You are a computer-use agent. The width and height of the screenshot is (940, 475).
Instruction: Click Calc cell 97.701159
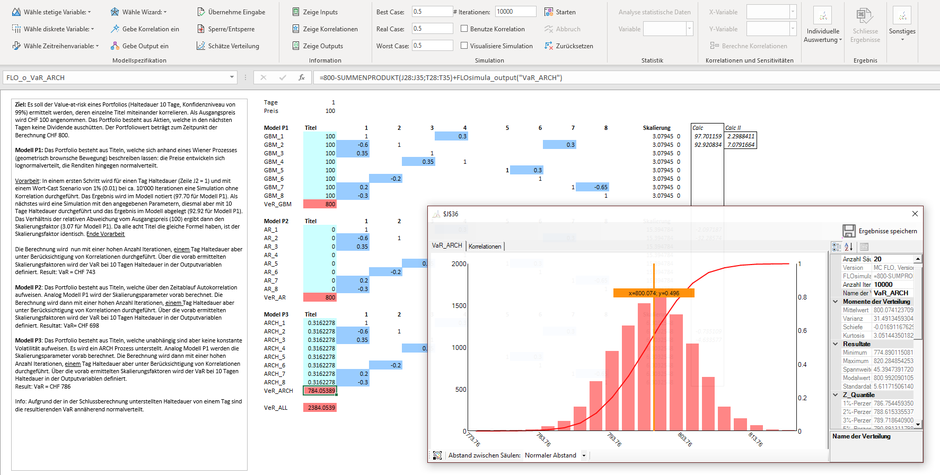(x=707, y=136)
